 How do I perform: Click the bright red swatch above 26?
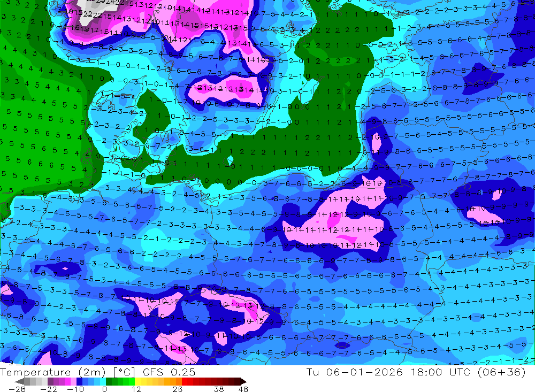[x=185, y=381]
